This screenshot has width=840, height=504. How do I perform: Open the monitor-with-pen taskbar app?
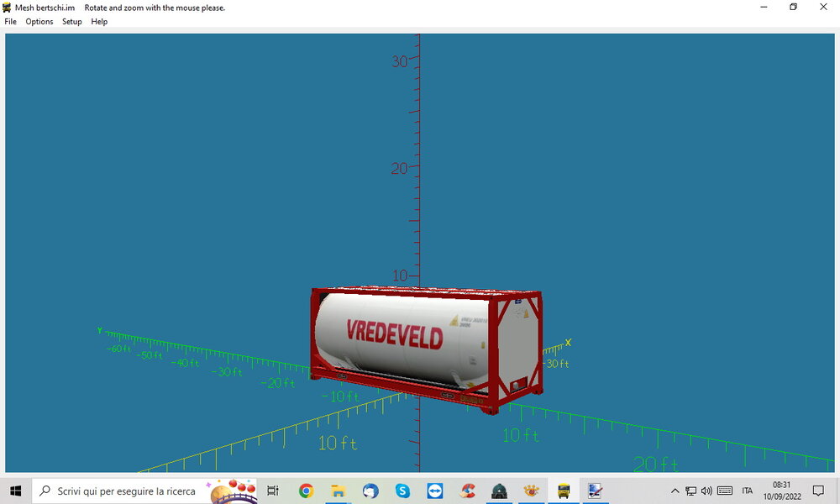click(596, 491)
